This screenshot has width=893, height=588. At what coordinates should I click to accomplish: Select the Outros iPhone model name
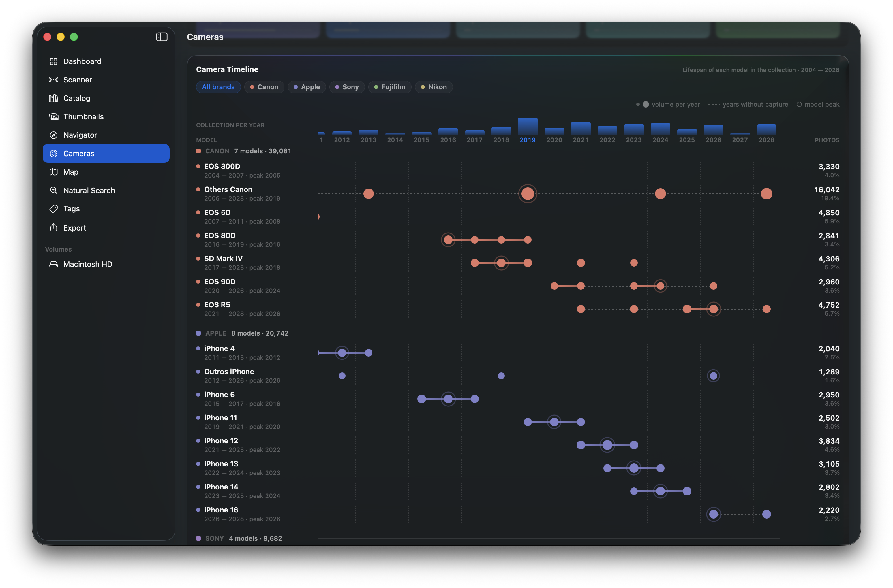229,372
